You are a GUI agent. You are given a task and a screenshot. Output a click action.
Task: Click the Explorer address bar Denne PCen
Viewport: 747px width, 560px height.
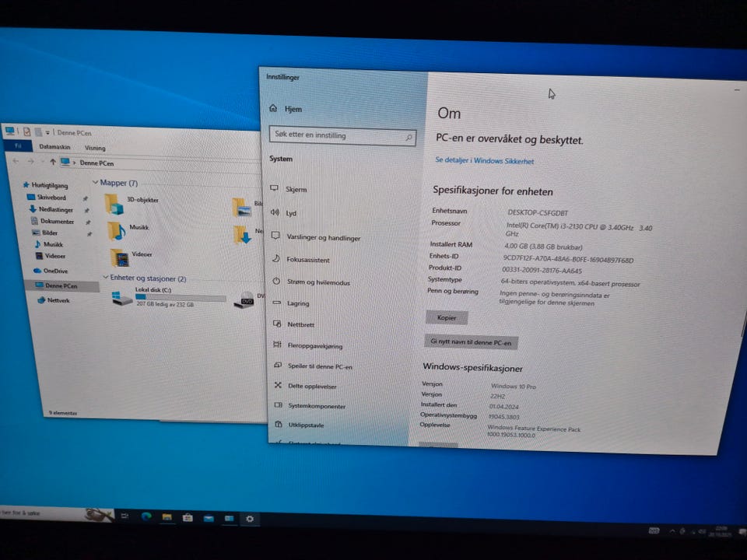[x=160, y=163]
